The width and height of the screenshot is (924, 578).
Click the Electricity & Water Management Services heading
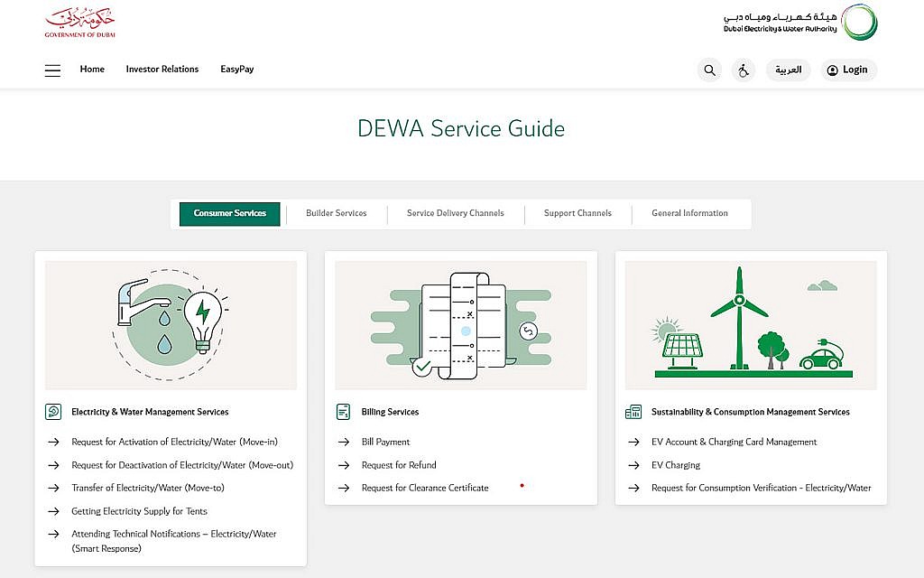pyautogui.click(x=150, y=412)
